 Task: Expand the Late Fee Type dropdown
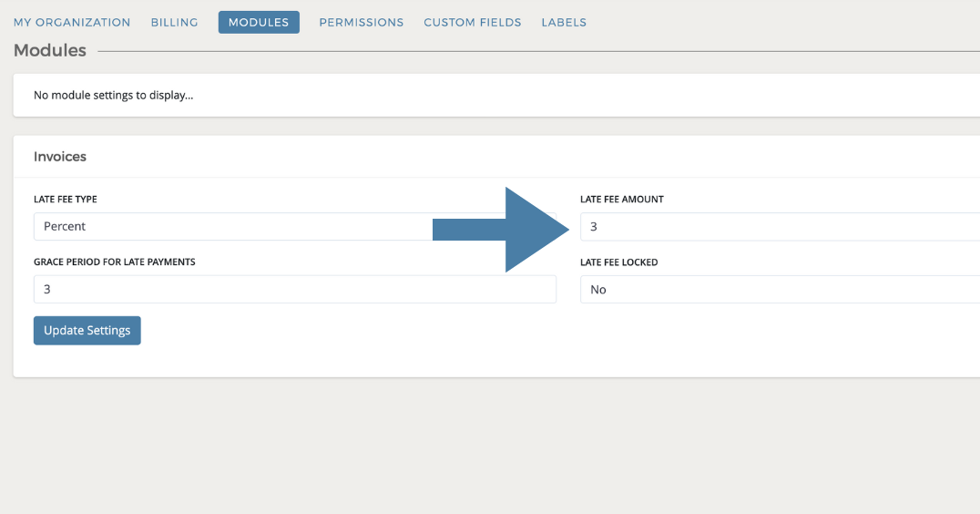[228, 226]
